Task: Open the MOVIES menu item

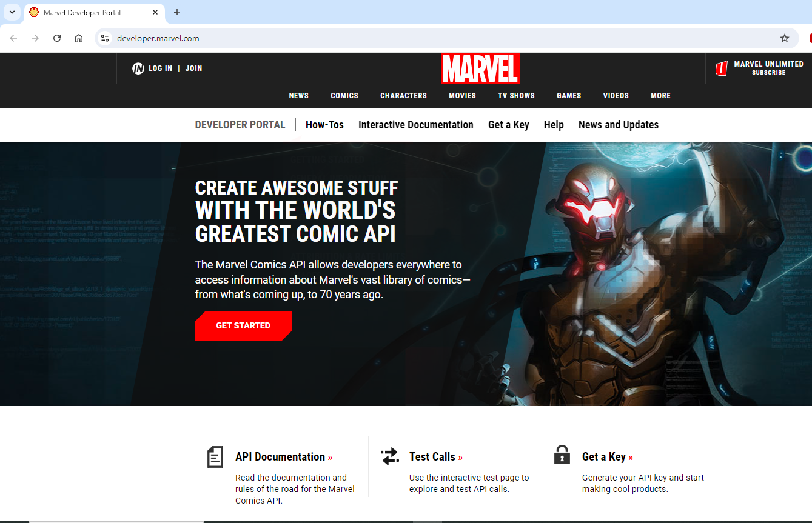Action: tap(463, 96)
